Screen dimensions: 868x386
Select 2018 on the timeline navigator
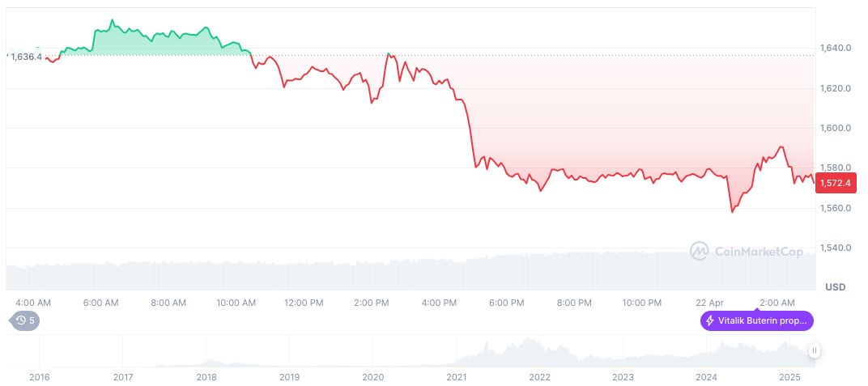[206, 377]
